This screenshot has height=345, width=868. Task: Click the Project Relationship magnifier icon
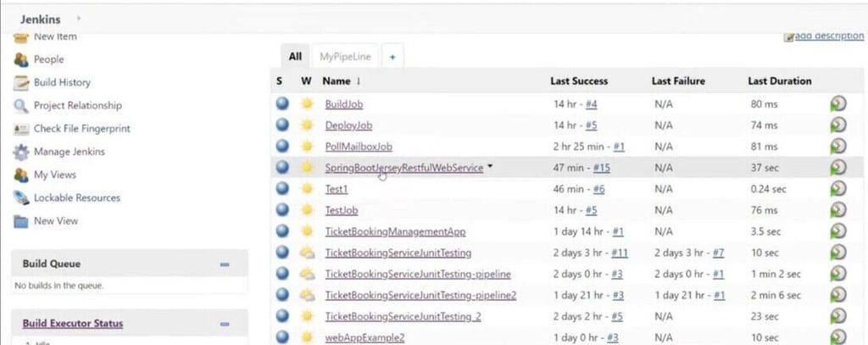(21, 106)
